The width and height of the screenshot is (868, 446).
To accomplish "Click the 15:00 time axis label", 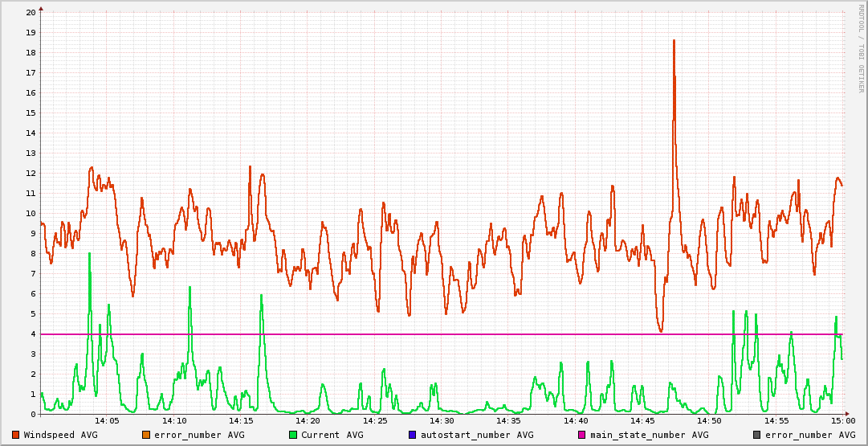I will (x=842, y=420).
